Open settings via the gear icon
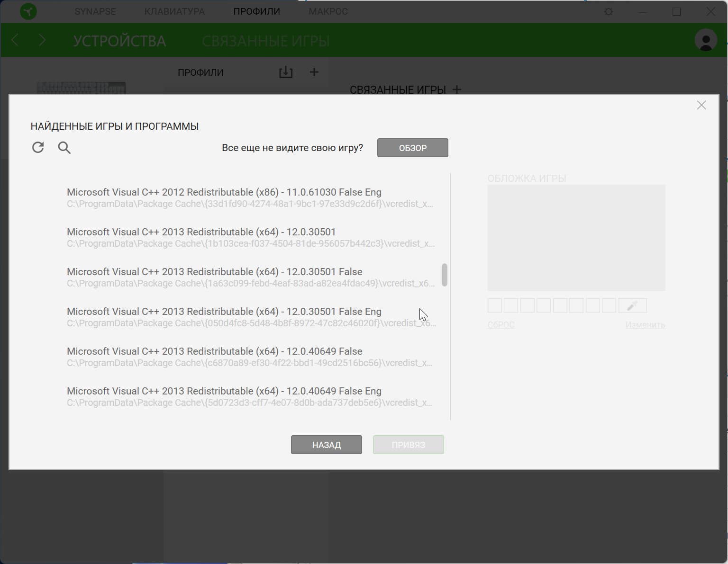Image resolution: width=728 pixels, height=564 pixels. 609,11
